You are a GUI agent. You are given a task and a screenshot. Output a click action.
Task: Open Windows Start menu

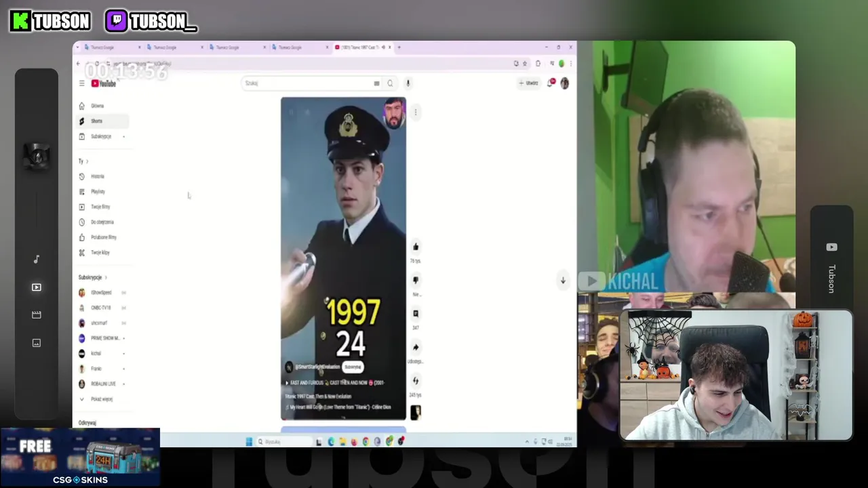(x=249, y=442)
